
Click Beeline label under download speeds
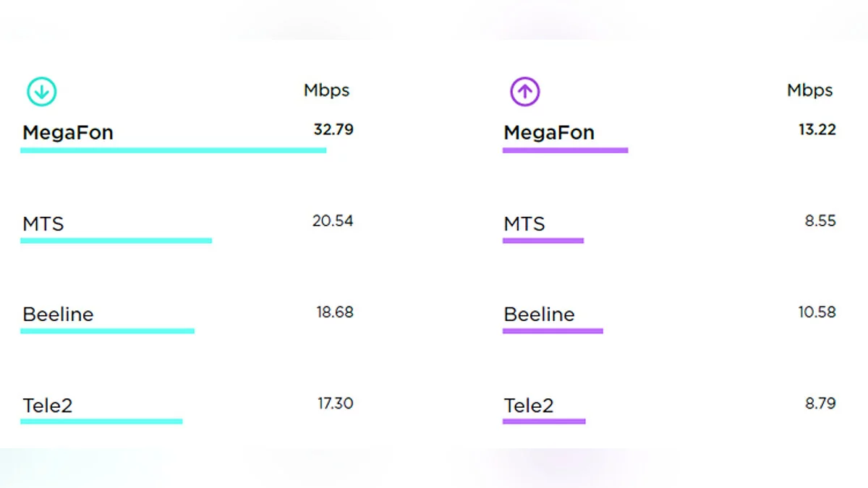click(x=58, y=314)
